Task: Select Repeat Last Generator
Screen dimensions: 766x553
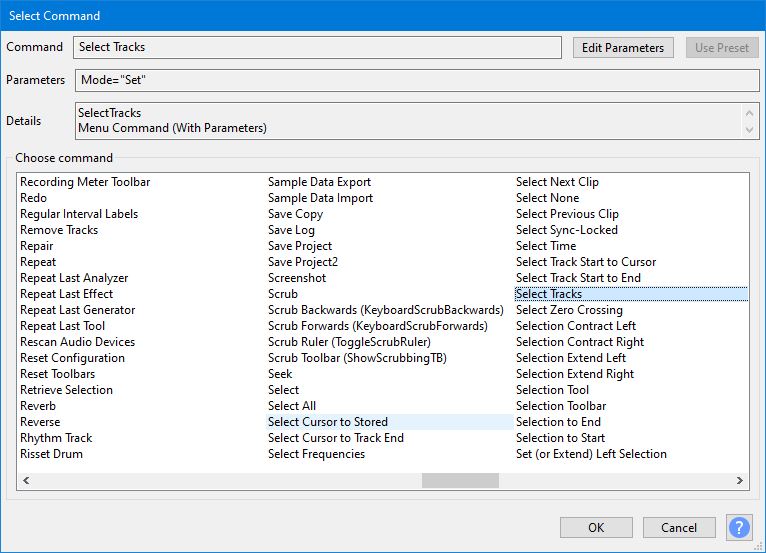Action: tap(78, 310)
